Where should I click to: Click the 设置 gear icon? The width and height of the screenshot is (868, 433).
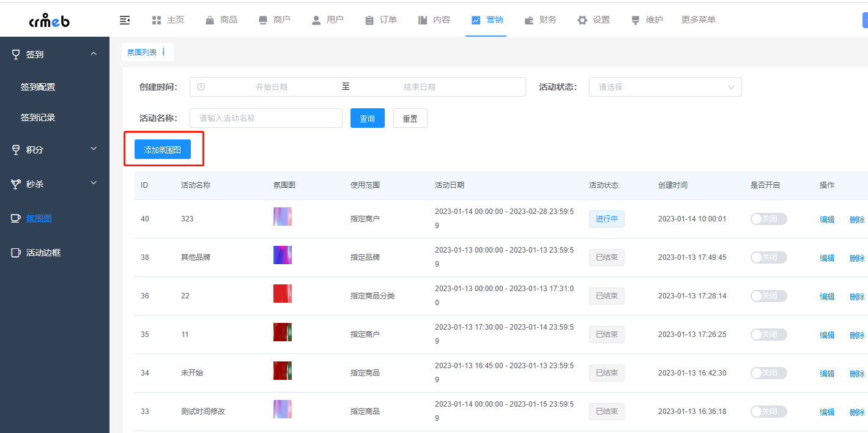582,20
